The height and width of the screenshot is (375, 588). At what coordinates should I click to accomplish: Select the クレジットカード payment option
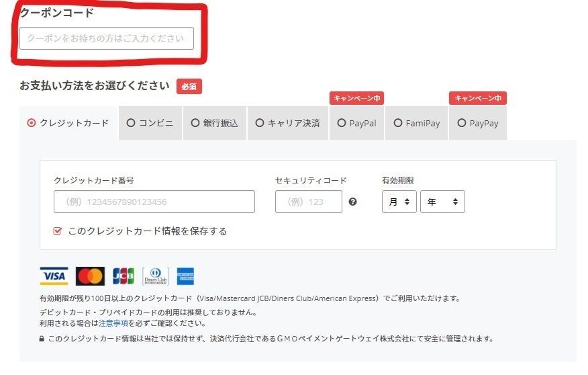(68, 123)
